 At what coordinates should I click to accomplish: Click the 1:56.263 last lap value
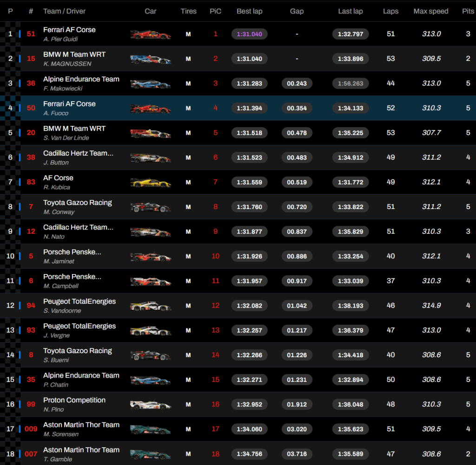click(x=350, y=84)
